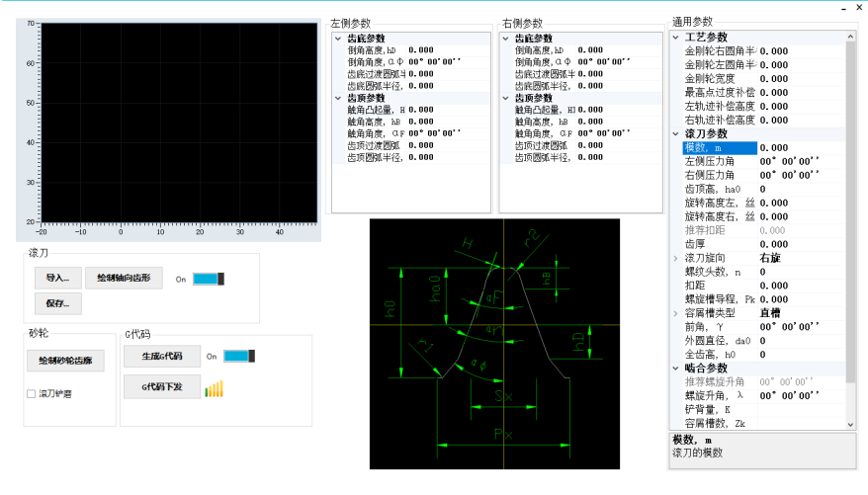
Task: Click the signal strength bars icon
Action: tap(216, 388)
